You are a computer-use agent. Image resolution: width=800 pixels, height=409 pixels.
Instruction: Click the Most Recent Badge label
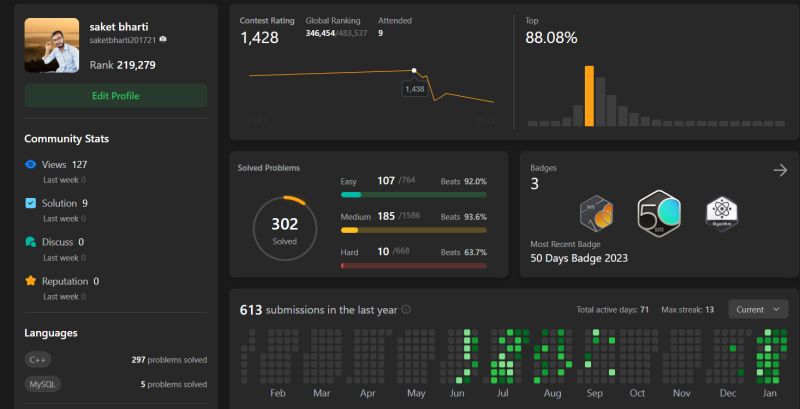pos(565,244)
